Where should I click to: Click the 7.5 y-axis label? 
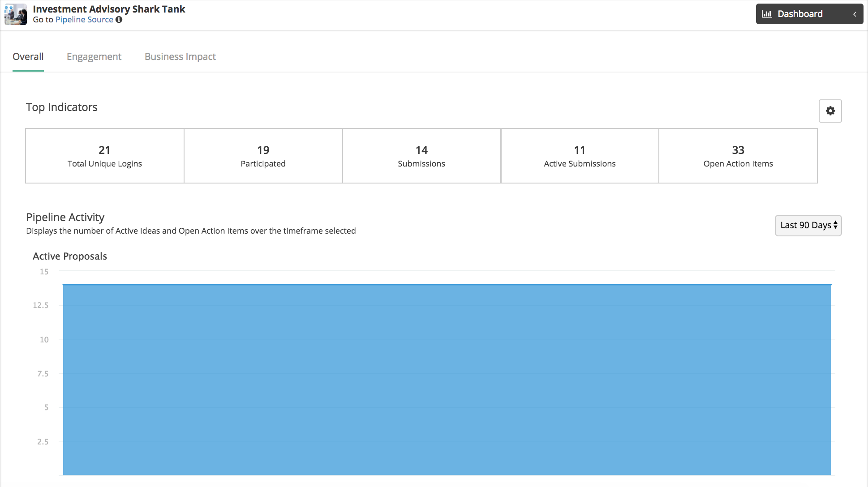tap(43, 373)
